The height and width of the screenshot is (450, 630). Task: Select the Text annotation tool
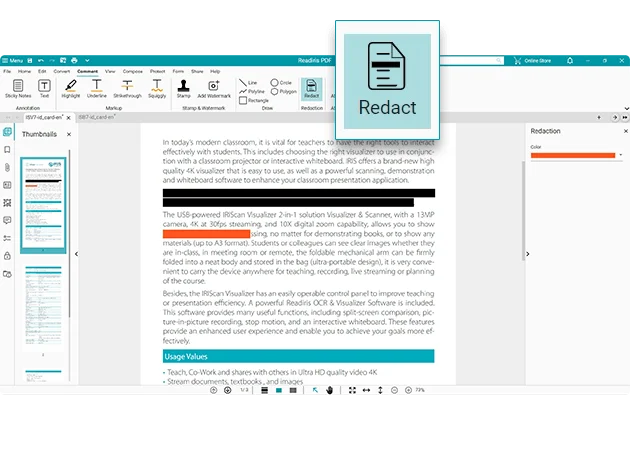coord(44,89)
